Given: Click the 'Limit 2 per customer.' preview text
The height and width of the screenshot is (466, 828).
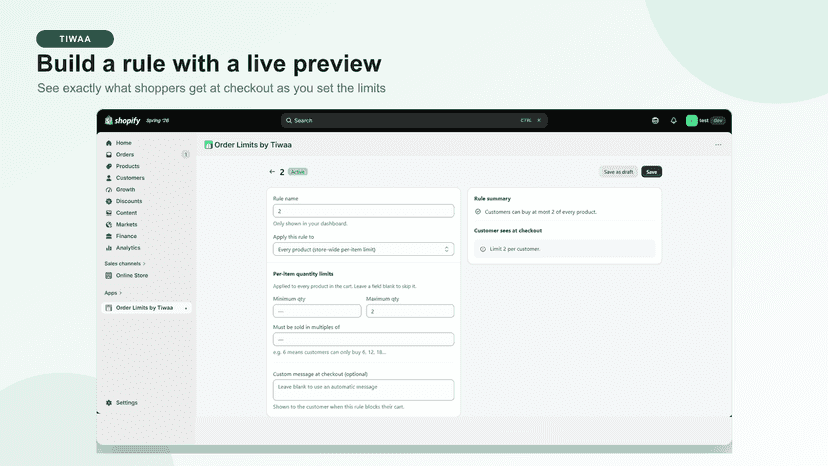Looking at the screenshot, I should (515, 249).
